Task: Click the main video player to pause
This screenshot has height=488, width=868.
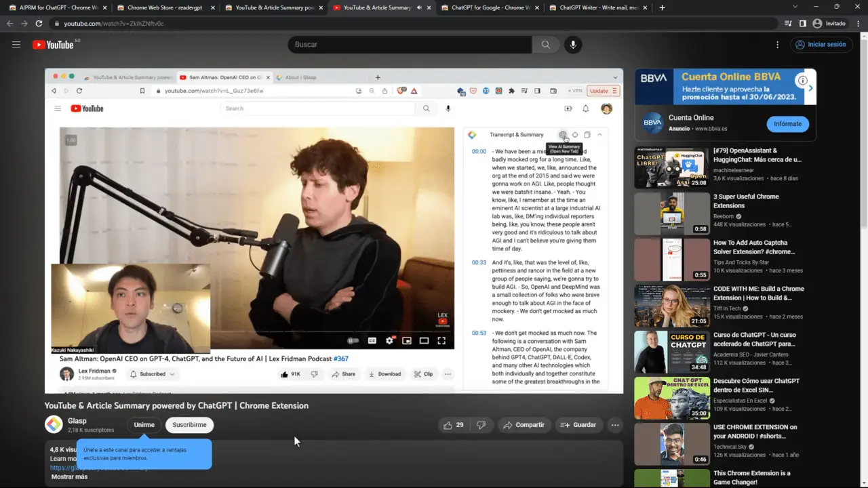Action: 334,231
